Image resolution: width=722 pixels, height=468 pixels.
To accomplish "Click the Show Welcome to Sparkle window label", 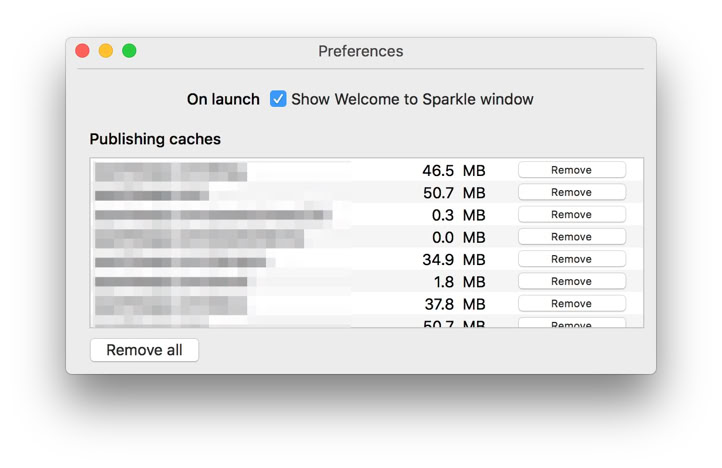I will (x=412, y=99).
